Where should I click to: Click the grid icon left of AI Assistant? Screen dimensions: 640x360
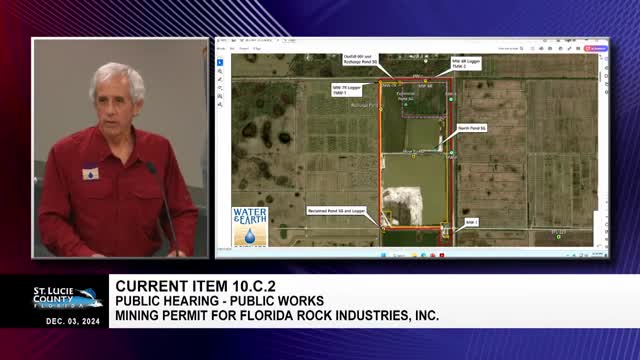(578, 49)
